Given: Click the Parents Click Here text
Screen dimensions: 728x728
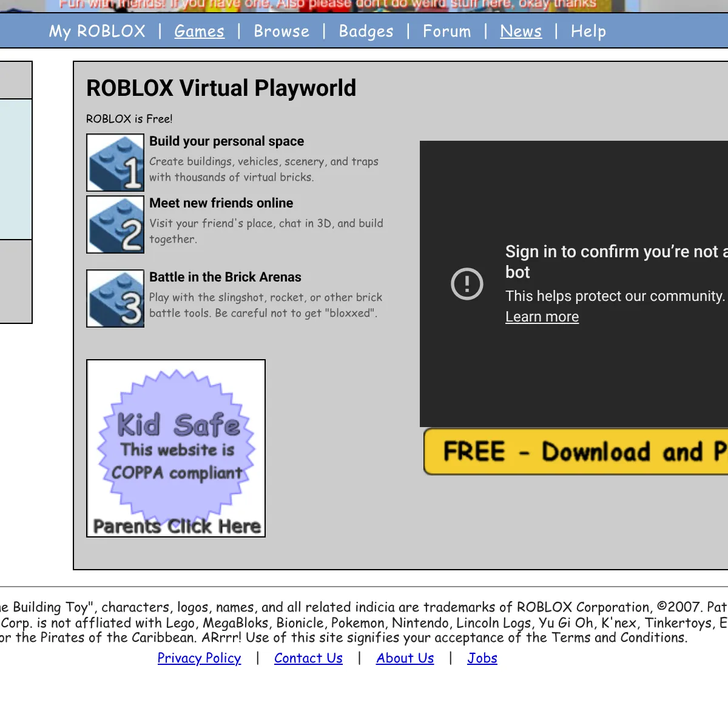Looking at the screenshot, I should [x=177, y=526].
